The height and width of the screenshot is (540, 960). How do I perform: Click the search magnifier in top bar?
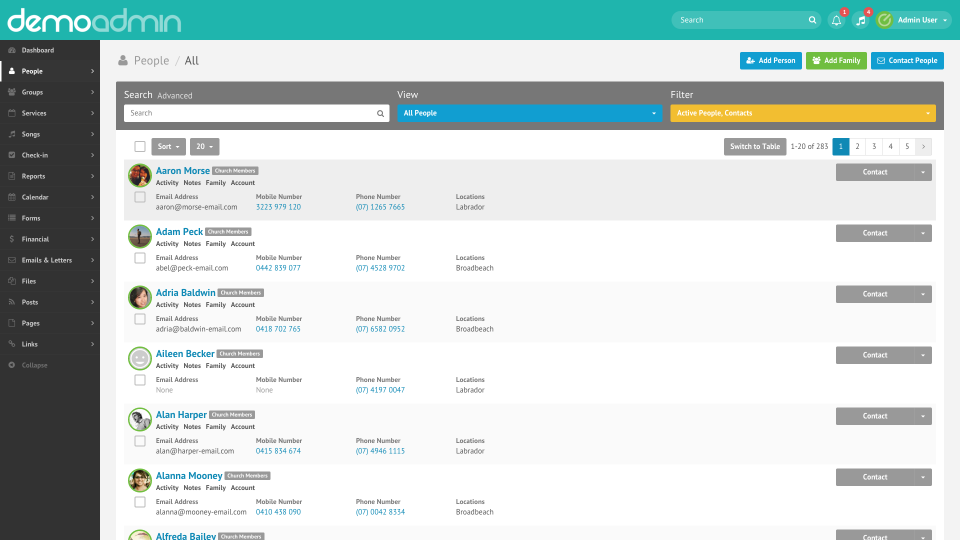point(812,20)
